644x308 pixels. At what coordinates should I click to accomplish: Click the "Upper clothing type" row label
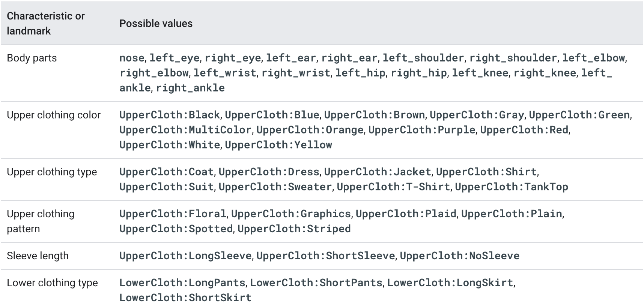[52, 172]
